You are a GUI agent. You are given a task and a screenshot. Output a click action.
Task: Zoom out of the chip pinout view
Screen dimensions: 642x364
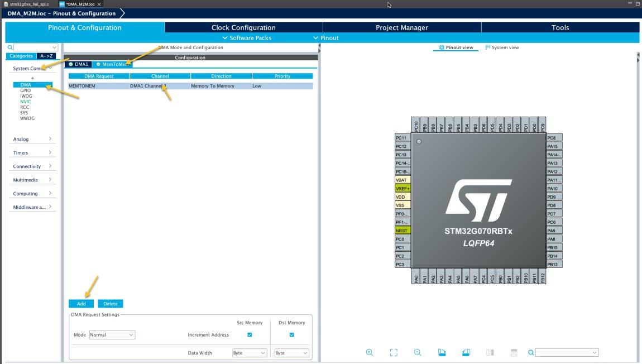pyautogui.click(x=418, y=352)
